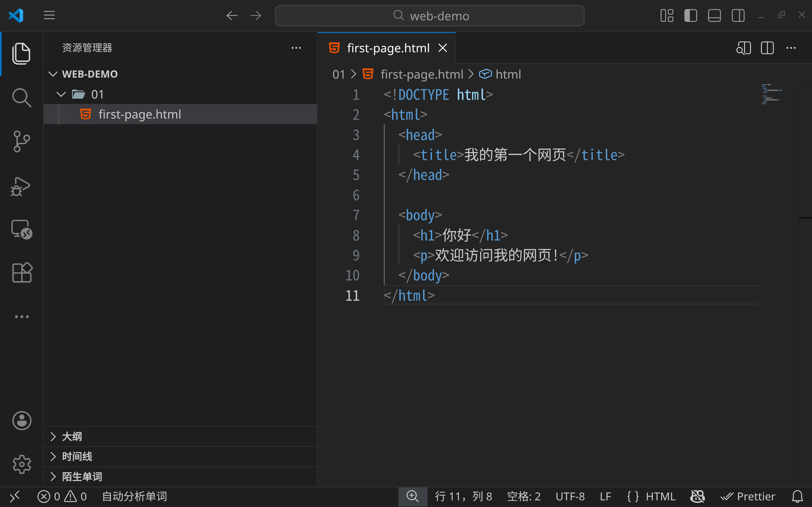
Task: Toggle the primary side bar visibility
Action: coord(691,16)
